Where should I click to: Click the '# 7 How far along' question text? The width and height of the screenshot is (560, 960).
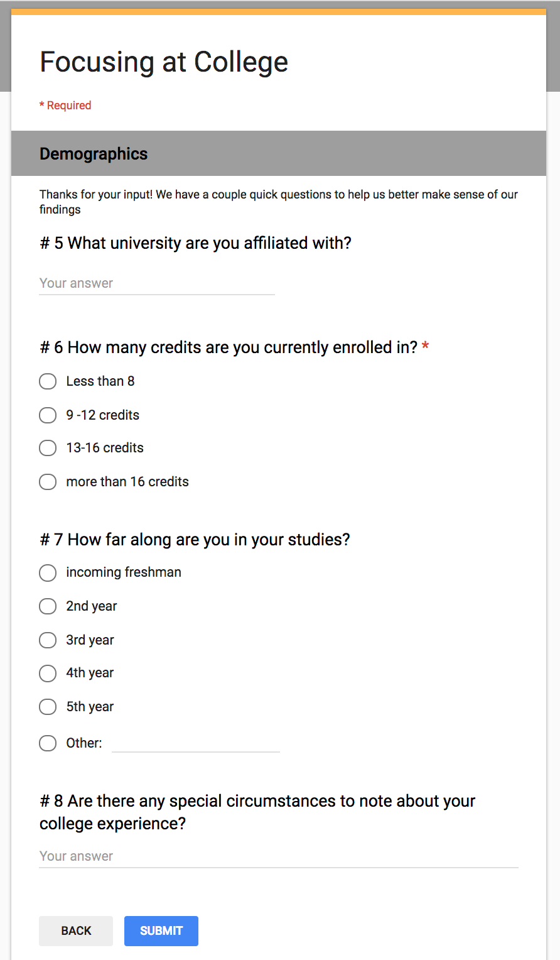pyautogui.click(x=195, y=540)
